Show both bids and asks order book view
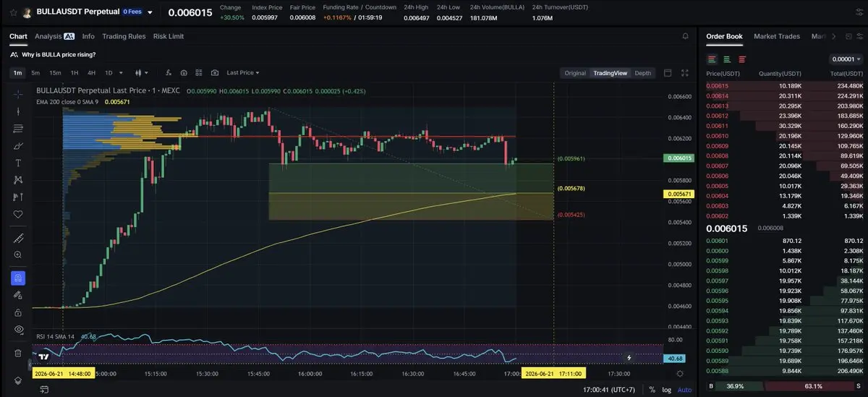868x397 pixels. (712, 59)
